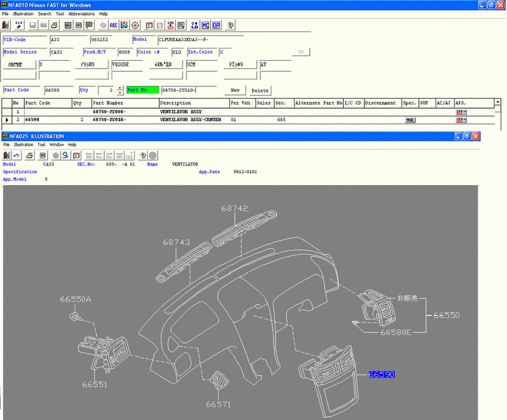The height and width of the screenshot is (420, 507).
Task: Click the button left of the XCM field
Action: coord(166,65)
